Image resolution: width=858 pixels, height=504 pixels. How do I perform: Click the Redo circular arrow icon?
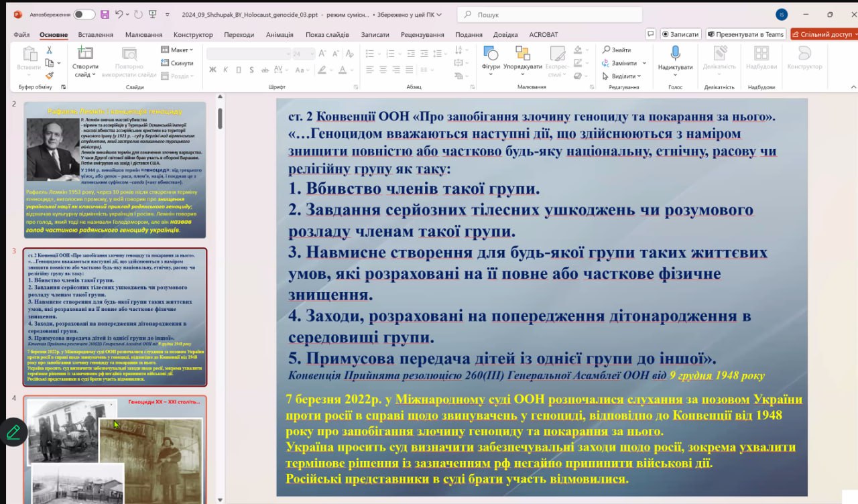[x=138, y=14]
